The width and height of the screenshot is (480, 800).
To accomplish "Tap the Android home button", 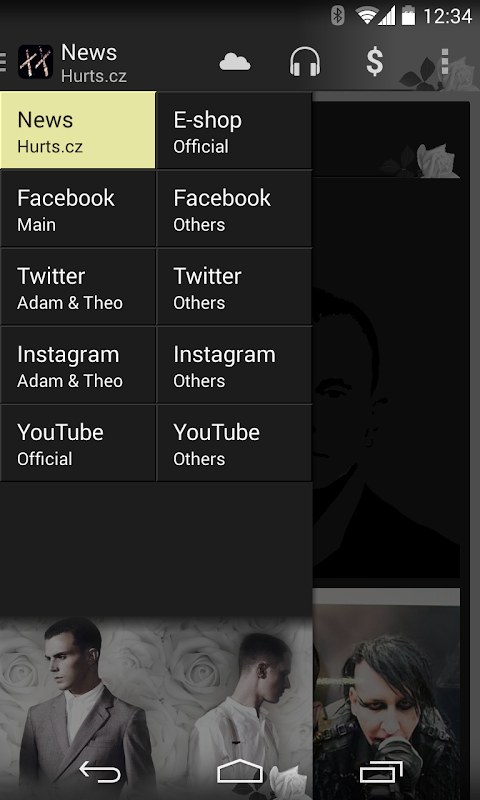I will coord(240,771).
